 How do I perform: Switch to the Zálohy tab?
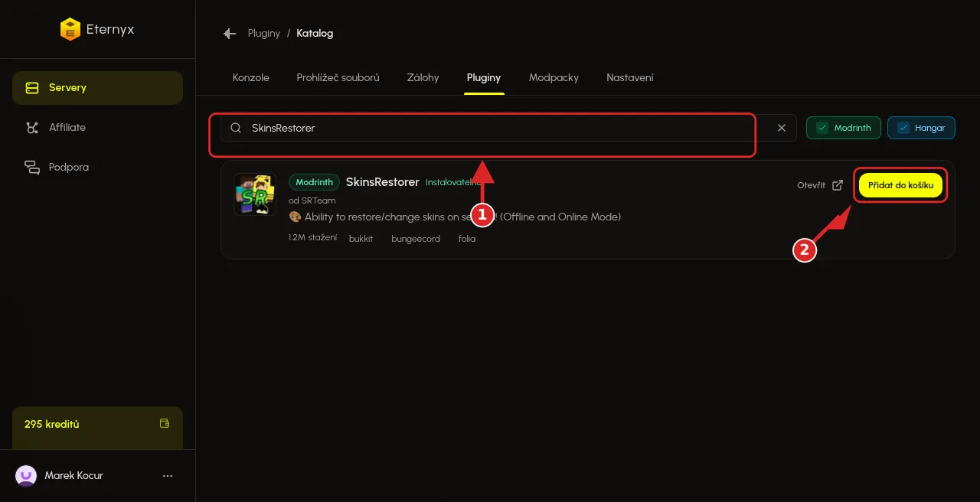(423, 78)
